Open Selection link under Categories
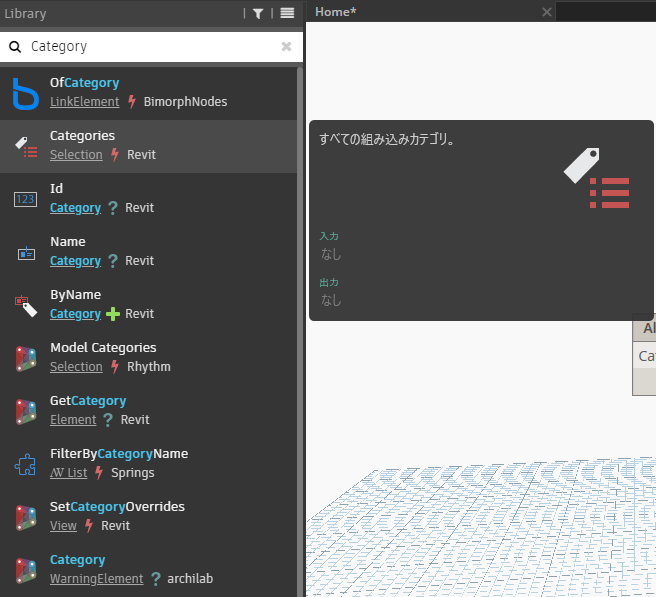Image resolution: width=656 pixels, height=597 pixels. tap(76, 155)
